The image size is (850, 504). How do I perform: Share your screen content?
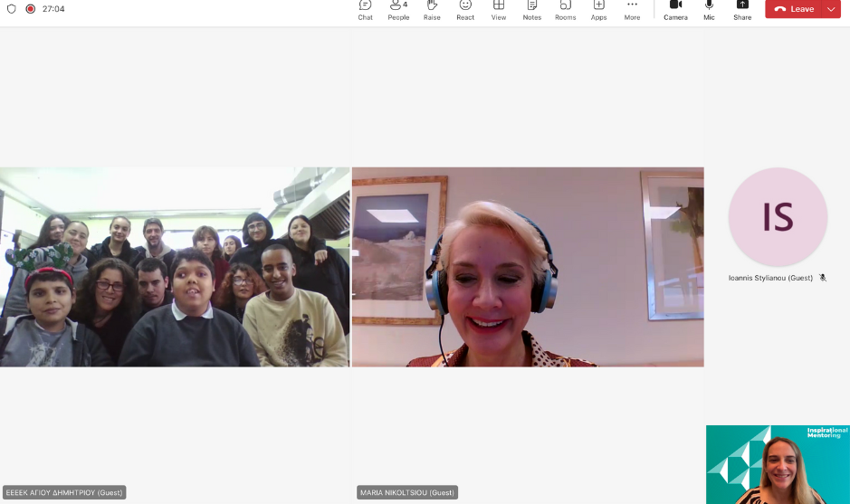742,10
